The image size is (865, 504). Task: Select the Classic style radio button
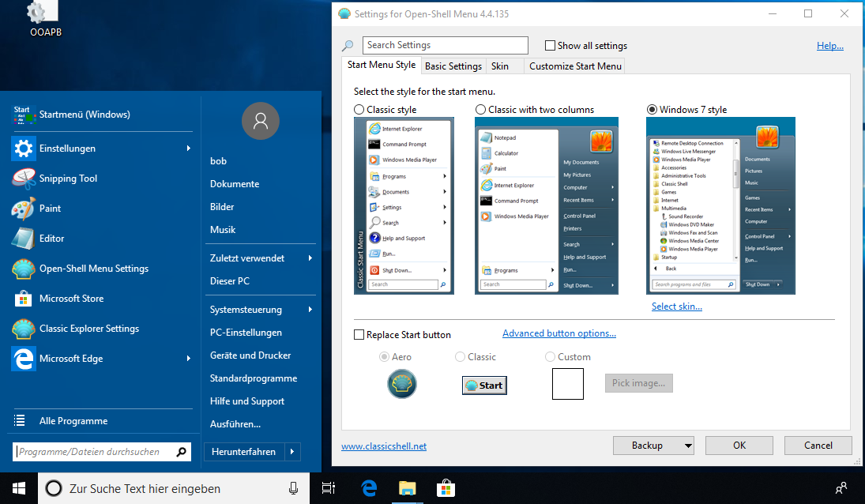[x=359, y=110]
